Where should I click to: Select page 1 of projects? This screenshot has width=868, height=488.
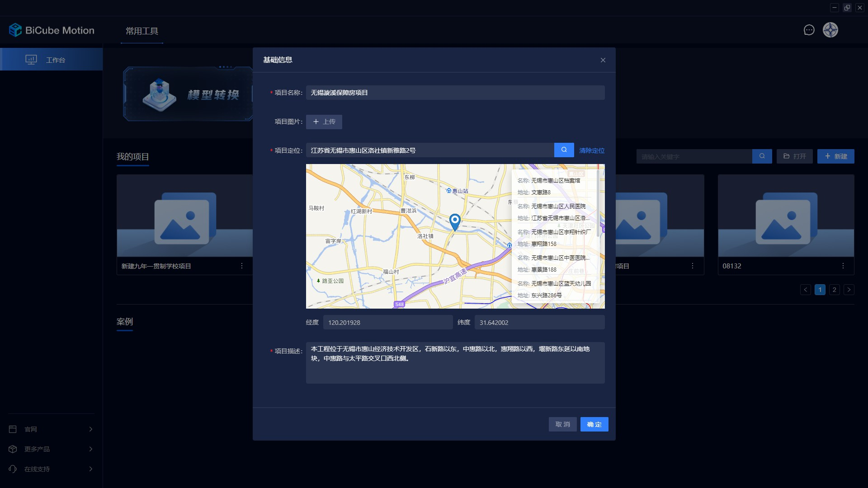point(820,290)
